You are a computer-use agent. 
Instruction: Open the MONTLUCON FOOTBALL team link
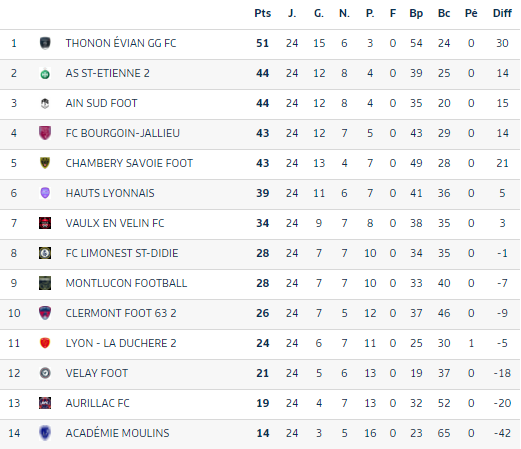pos(126,283)
